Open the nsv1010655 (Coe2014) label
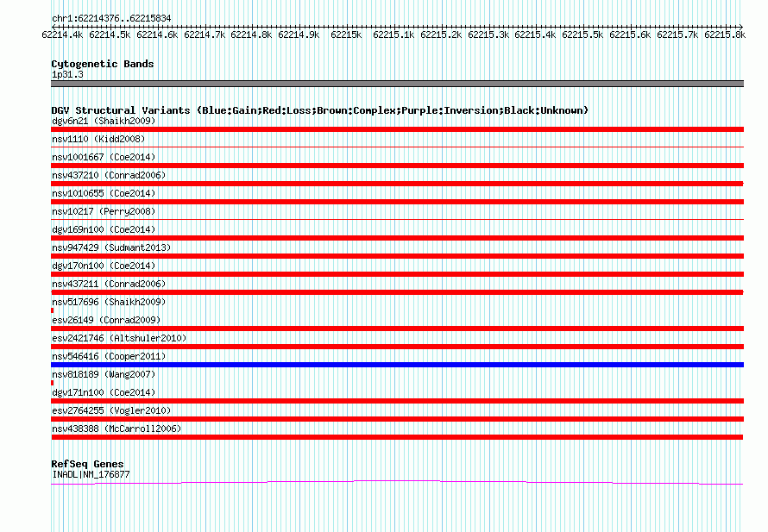768x532 pixels. [104, 193]
